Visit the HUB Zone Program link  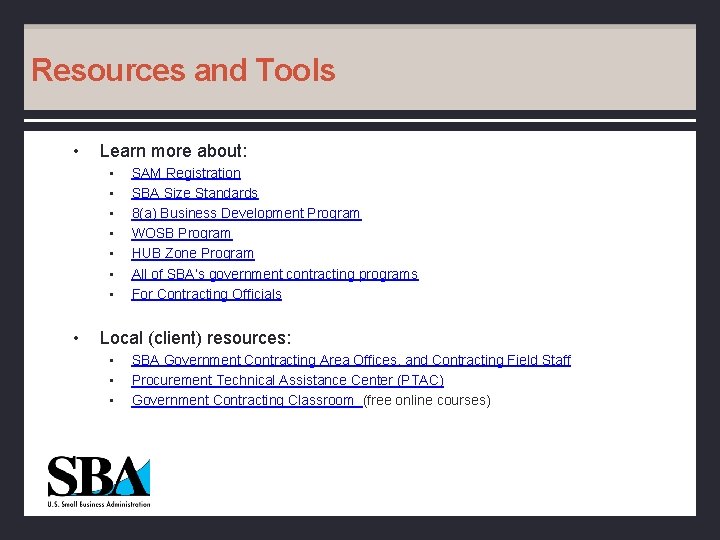[x=193, y=253]
